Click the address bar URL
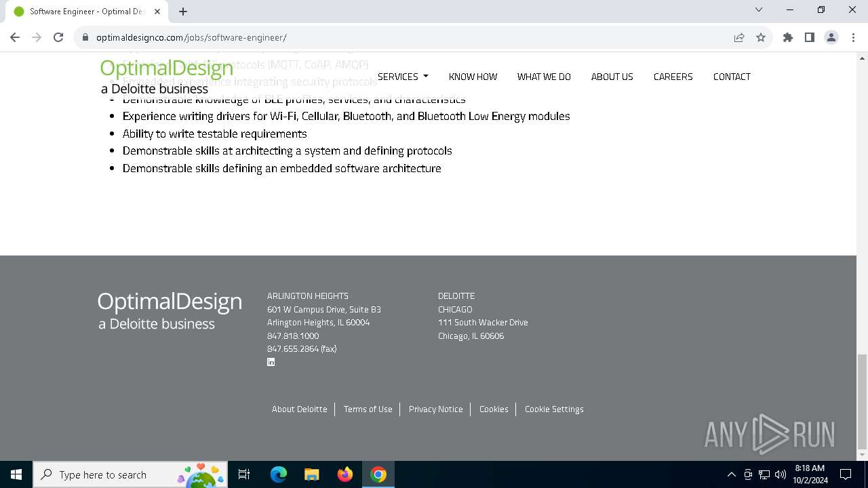The width and height of the screenshot is (868, 488). coord(191,37)
